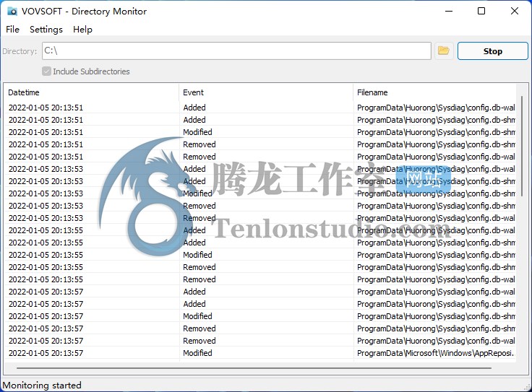
Task: Select the 20:13:57 Added config.db-shm row
Action: pyautogui.click(x=260, y=304)
